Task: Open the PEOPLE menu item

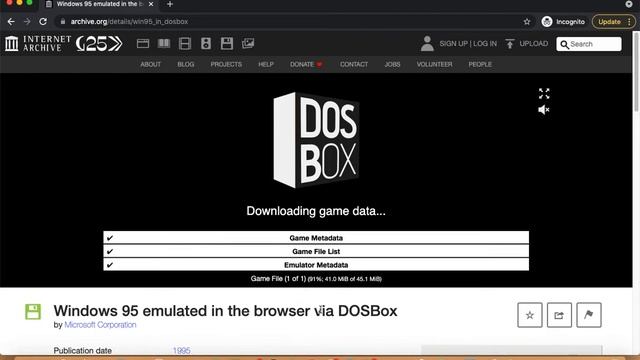Action: [x=480, y=64]
